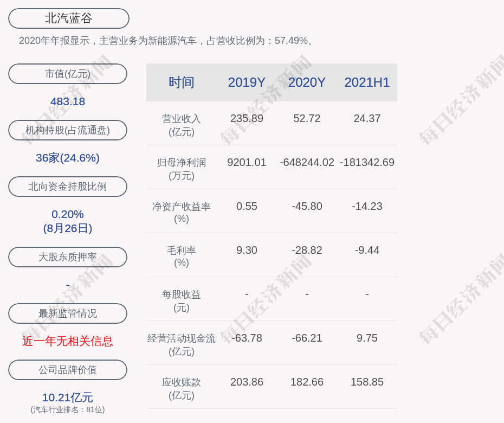Click the 2020Y revenue value 52.72
This screenshot has width=504, height=423.
[307, 118]
